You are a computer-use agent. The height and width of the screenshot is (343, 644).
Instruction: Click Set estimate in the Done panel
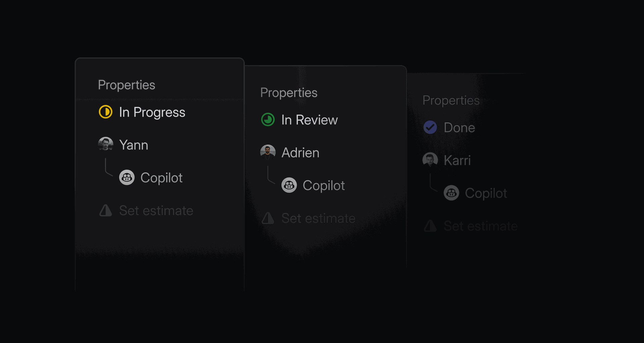tap(480, 226)
